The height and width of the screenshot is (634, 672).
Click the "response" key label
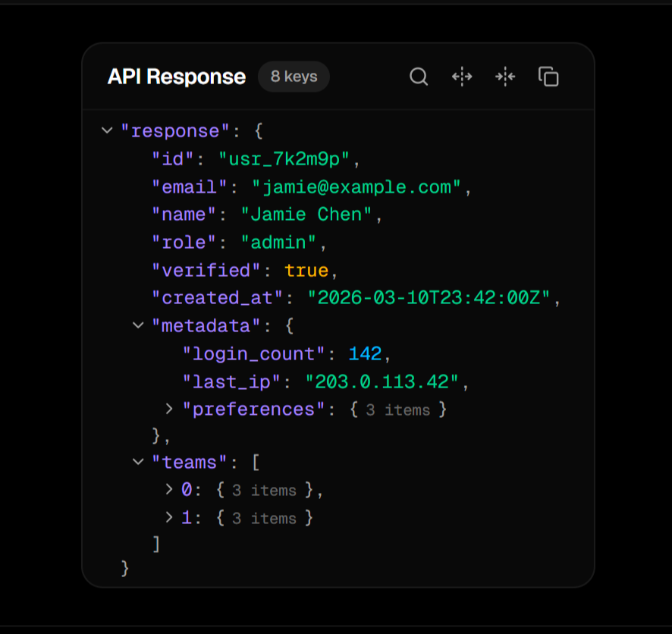pos(175,131)
